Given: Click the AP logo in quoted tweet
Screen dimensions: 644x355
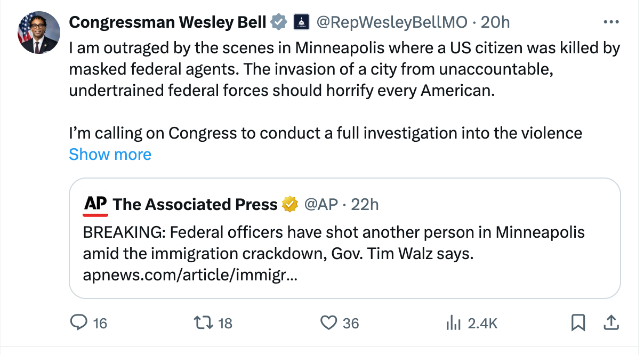Looking at the screenshot, I should tap(96, 204).
